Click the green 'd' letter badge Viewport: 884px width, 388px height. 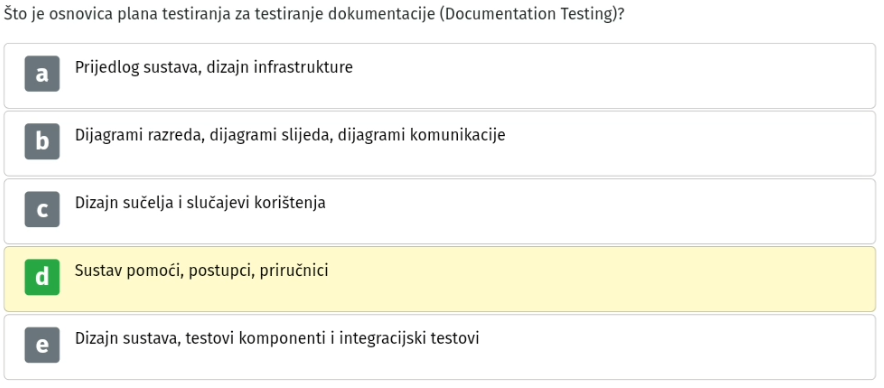(x=42, y=277)
